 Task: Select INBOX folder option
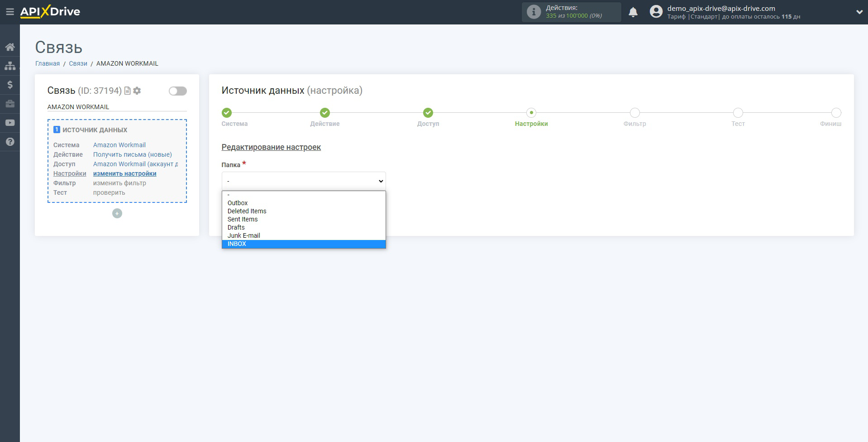(x=304, y=244)
